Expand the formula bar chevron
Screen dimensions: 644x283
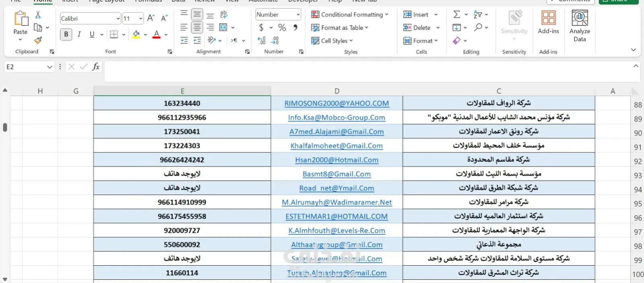(636, 66)
